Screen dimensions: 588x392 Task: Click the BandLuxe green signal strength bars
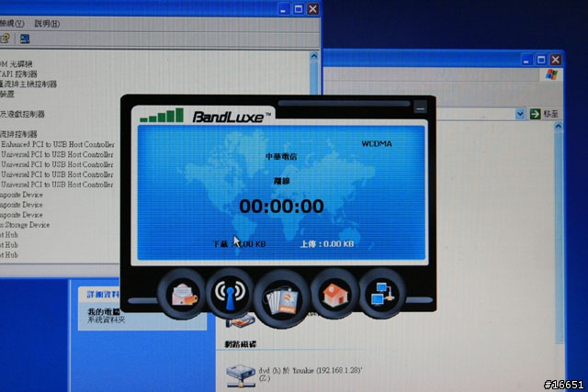(162, 115)
